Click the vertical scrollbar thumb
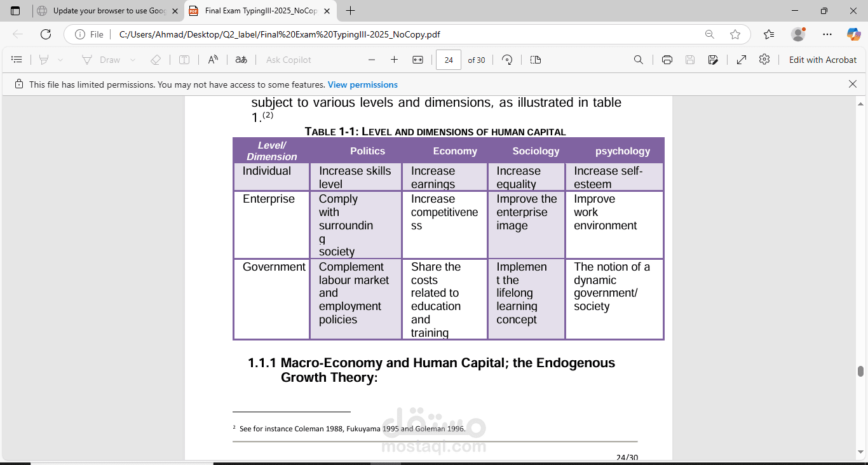Screen dimensions: 868x465 click(860, 371)
